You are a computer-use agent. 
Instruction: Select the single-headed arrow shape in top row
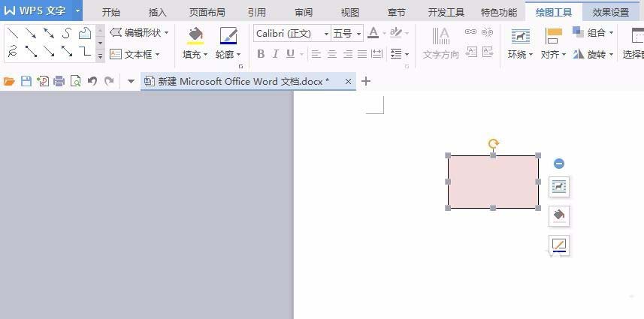[x=30, y=33]
